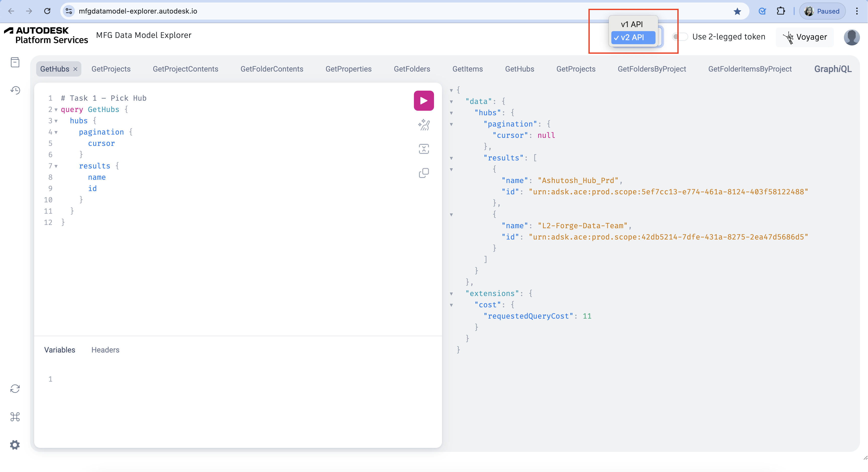This screenshot has width=868, height=472.
Task: Close the active GetHubs tab
Action: pyautogui.click(x=76, y=69)
